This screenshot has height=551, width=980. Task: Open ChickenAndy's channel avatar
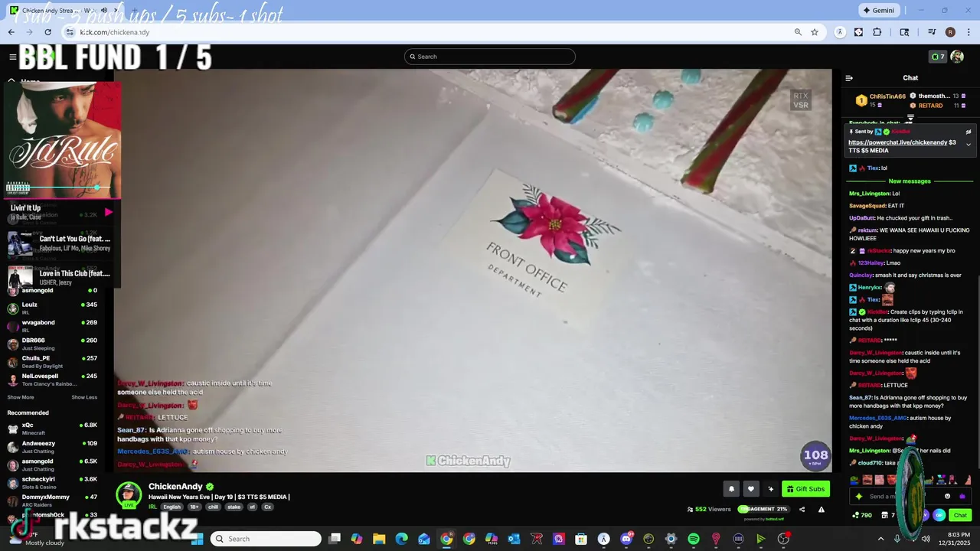coord(129,494)
